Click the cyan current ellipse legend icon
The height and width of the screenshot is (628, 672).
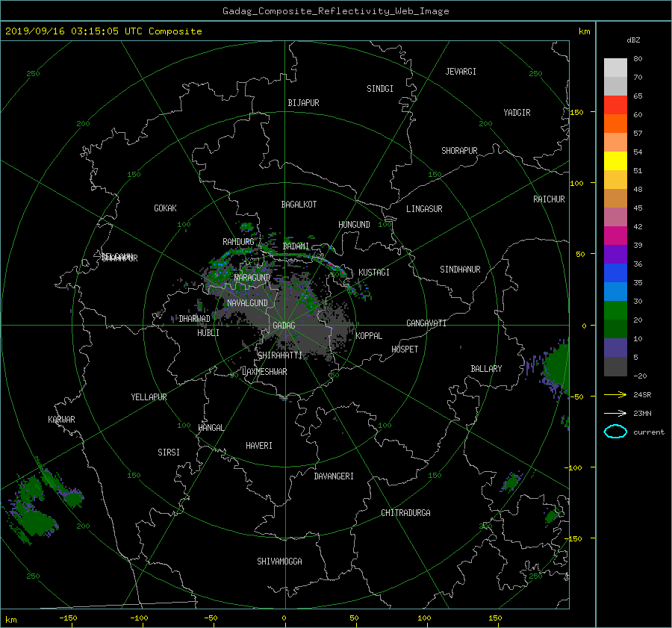(615, 432)
